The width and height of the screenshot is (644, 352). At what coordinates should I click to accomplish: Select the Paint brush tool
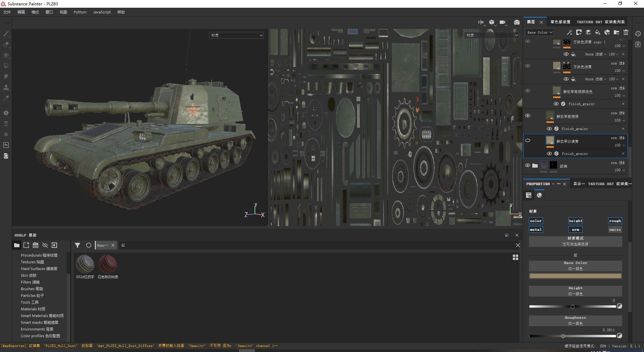click(x=6, y=34)
